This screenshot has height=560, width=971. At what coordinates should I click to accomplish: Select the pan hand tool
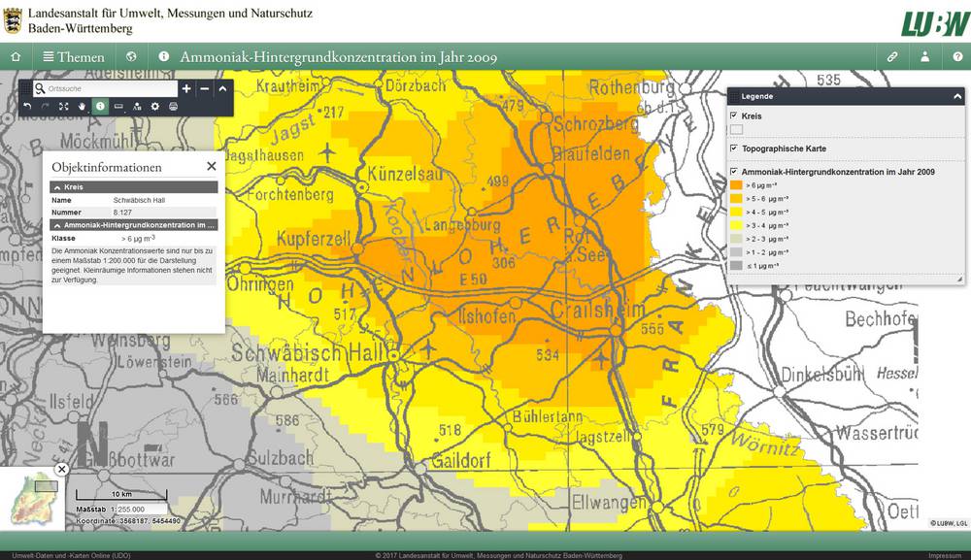82,106
